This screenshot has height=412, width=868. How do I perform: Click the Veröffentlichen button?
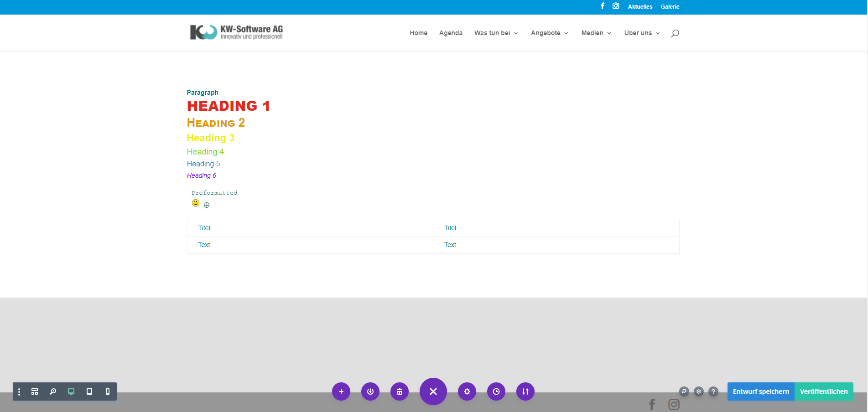[823, 391]
